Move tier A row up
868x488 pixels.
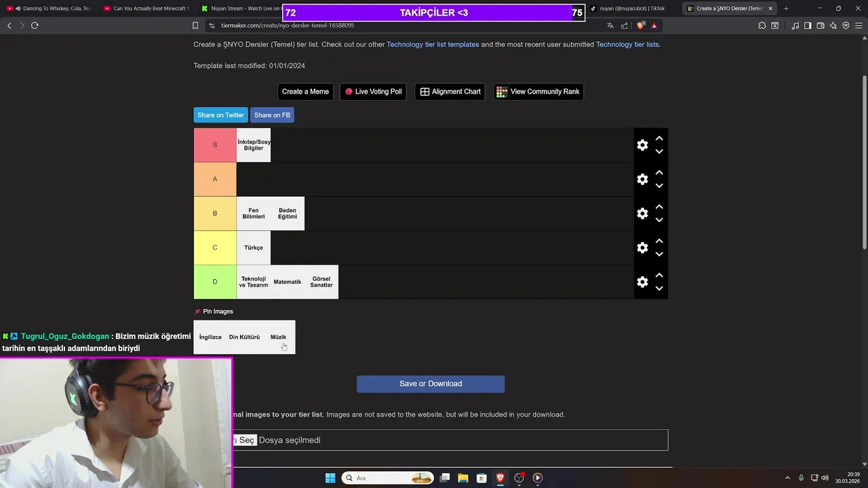click(659, 173)
